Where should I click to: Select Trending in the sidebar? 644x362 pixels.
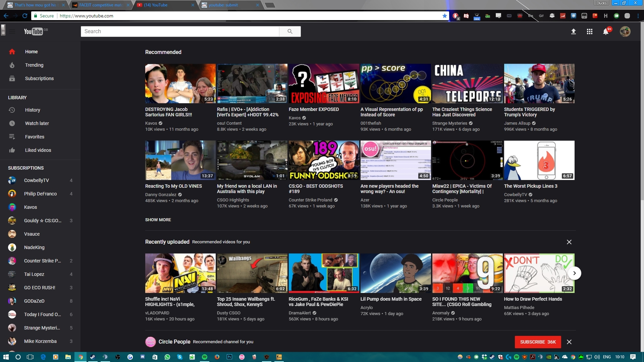point(34,65)
